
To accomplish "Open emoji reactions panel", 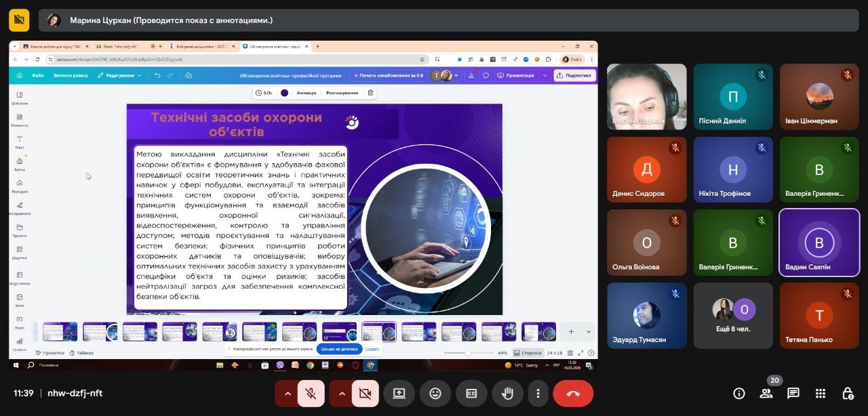I will (x=435, y=394).
